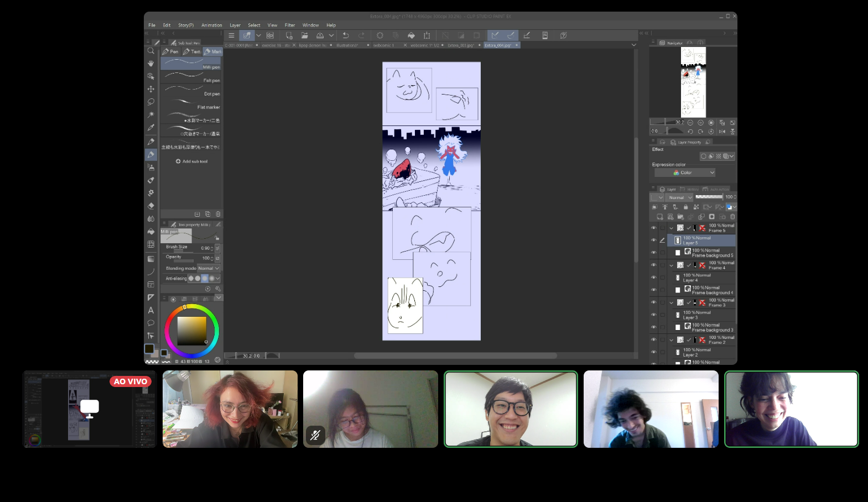868x502 pixels.
Task: Select the Milli pen sub tool
Action: click(191, 64)
